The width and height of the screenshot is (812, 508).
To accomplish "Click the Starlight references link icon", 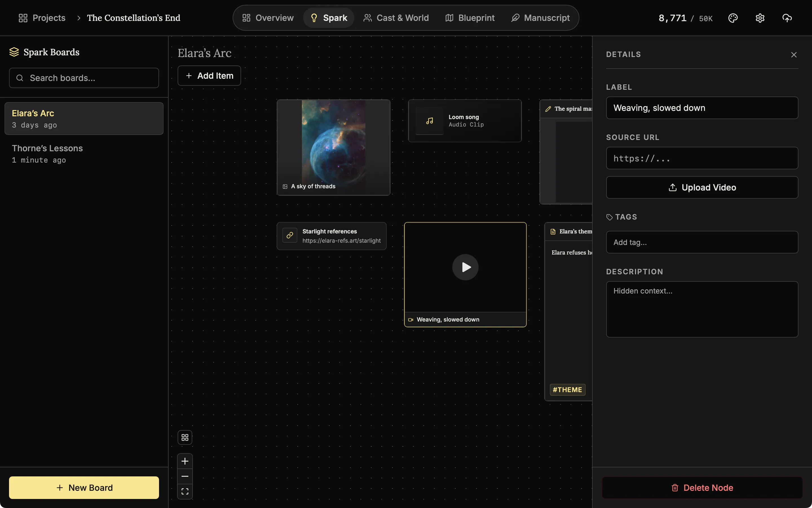I will pyautogui.click(x=290, y=236).
